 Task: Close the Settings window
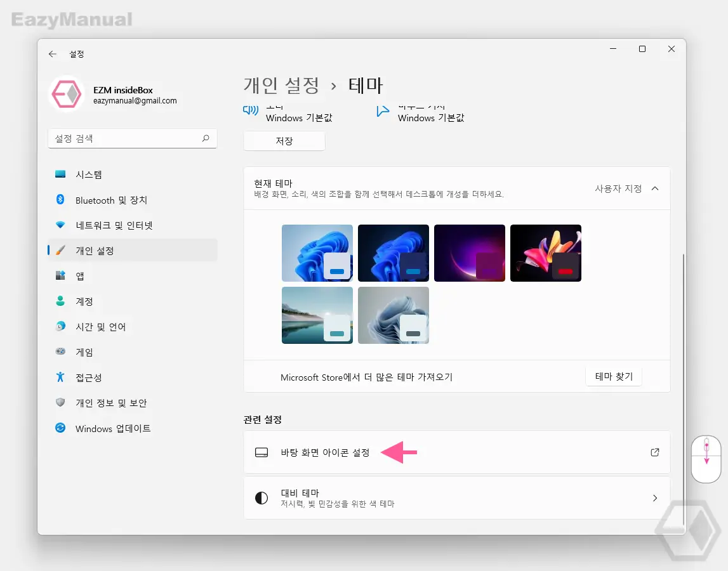[x=672, y=49]
